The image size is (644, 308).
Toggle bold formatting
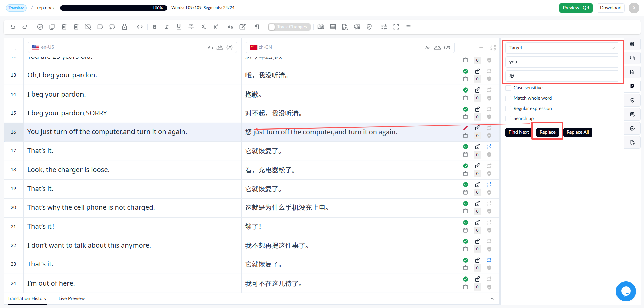click(155, 27)
